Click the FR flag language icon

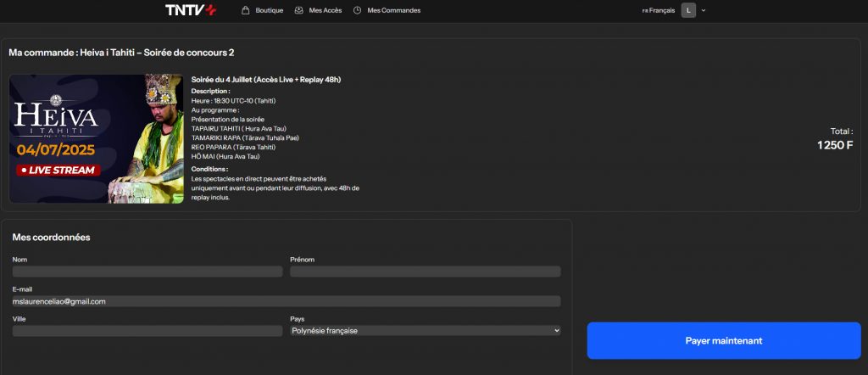coord(645,11)
